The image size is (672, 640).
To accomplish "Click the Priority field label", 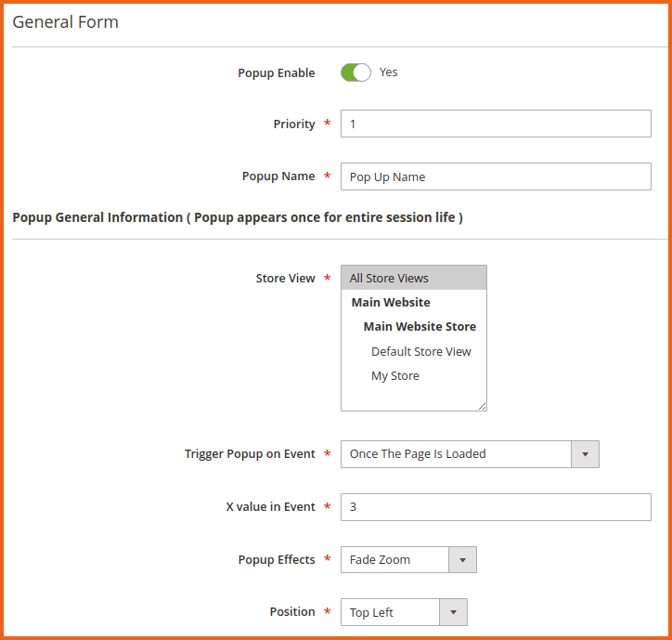I will (294, 124).
